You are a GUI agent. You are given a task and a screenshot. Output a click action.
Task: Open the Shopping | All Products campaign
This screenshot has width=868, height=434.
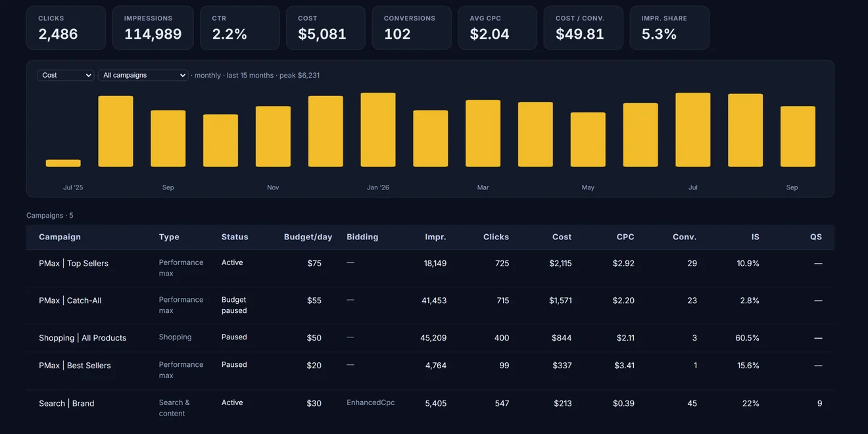[x=82, y=338]
